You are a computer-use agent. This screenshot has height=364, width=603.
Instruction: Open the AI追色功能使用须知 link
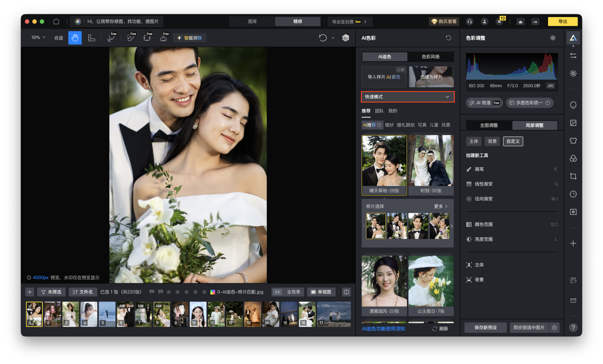(x=383, y=328)
